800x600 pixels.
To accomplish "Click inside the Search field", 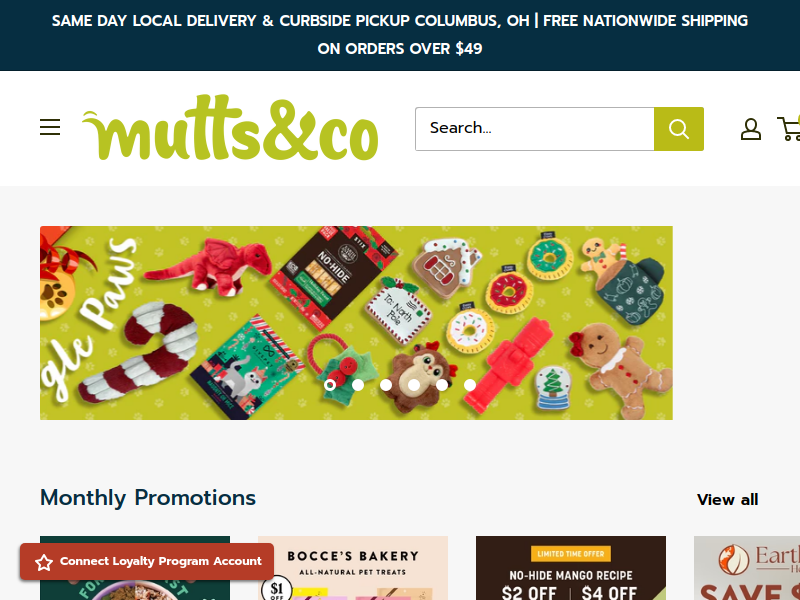I will pyautogui.click(x=535, y=129).
